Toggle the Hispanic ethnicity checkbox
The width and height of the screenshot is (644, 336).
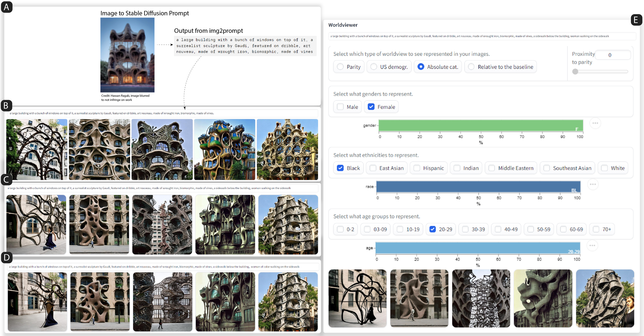point(417,168)
